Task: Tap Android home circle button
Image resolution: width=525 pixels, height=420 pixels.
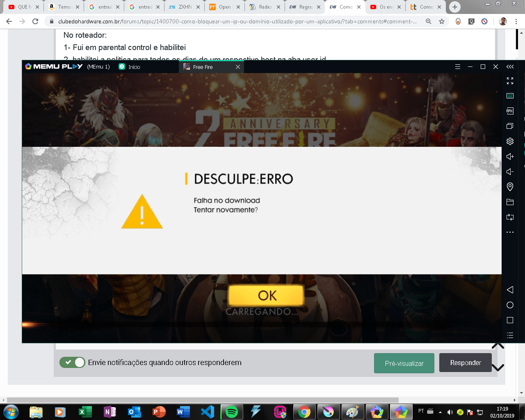Action: 510,305
